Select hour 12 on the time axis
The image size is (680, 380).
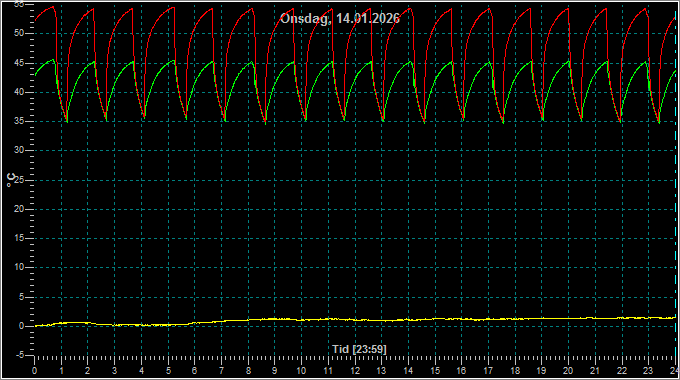point(355,371)
